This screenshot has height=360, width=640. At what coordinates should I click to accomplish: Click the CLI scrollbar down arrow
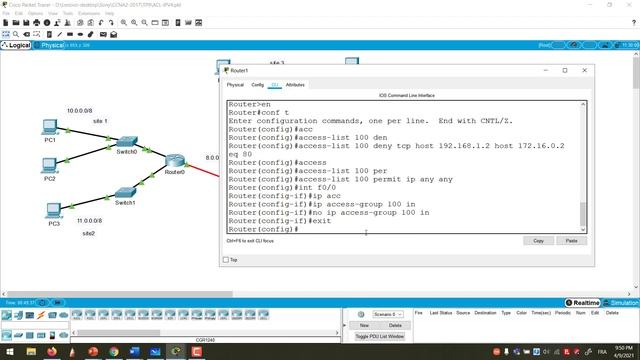coord(583,229)
